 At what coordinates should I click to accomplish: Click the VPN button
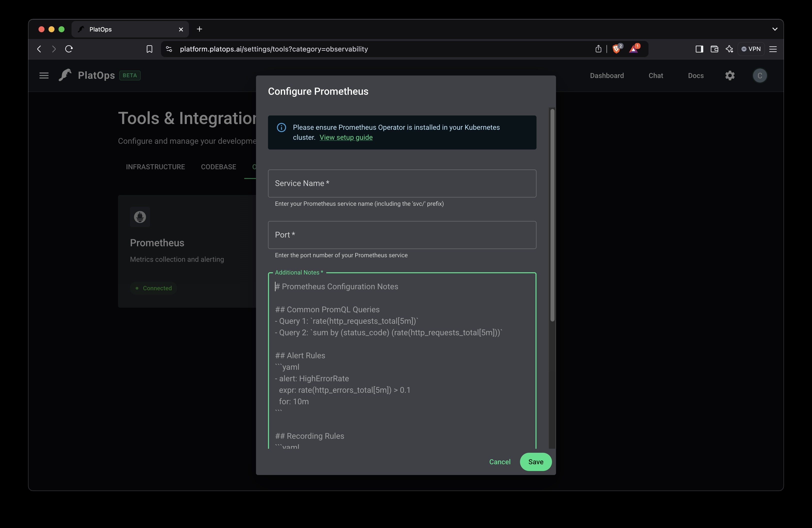751,49
